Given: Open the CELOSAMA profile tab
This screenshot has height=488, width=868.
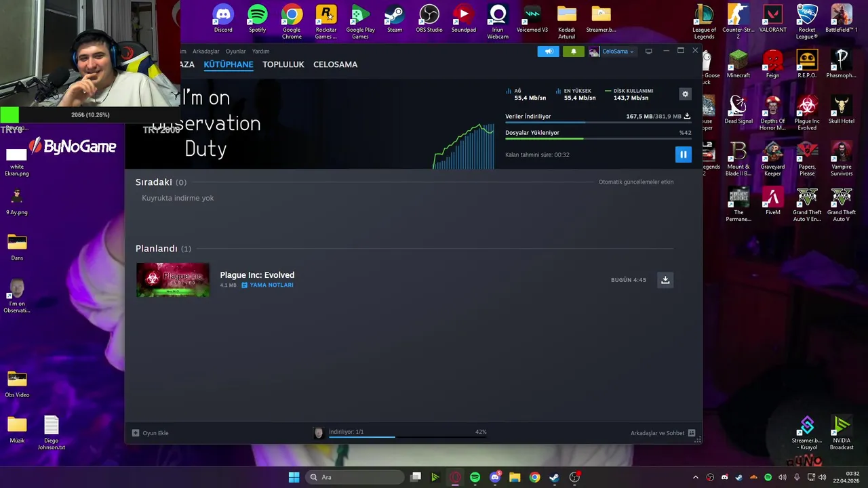Looking at the screenshot, I should 335,64.
